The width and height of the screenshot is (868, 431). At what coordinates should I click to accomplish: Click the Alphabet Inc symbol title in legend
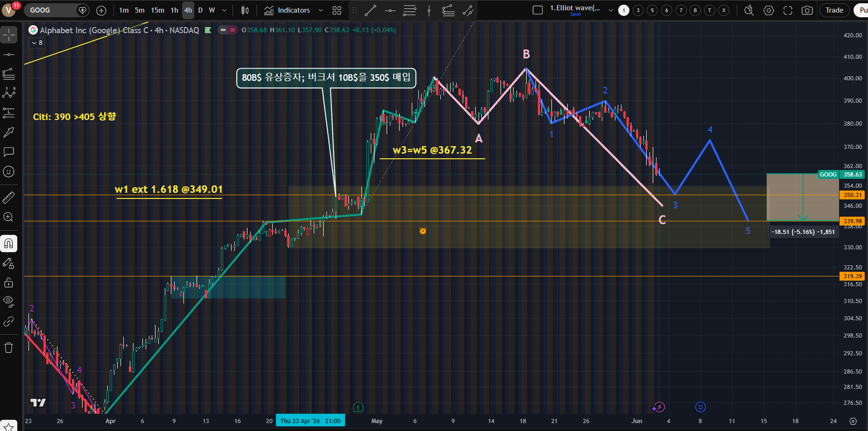pos(120,30)
